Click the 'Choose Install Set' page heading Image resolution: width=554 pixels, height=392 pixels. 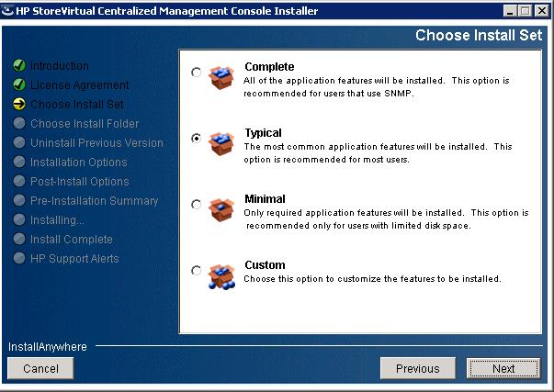pos(479,35)
